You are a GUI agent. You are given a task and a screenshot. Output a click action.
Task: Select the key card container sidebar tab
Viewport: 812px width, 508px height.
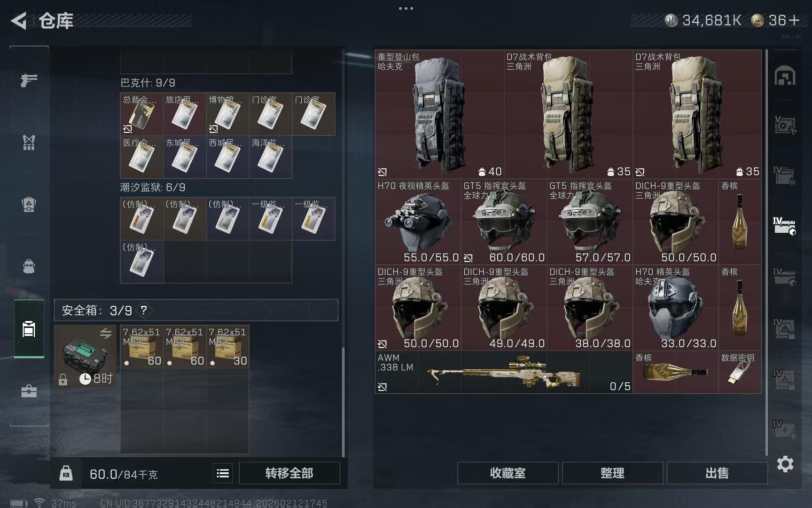[29, 329]
